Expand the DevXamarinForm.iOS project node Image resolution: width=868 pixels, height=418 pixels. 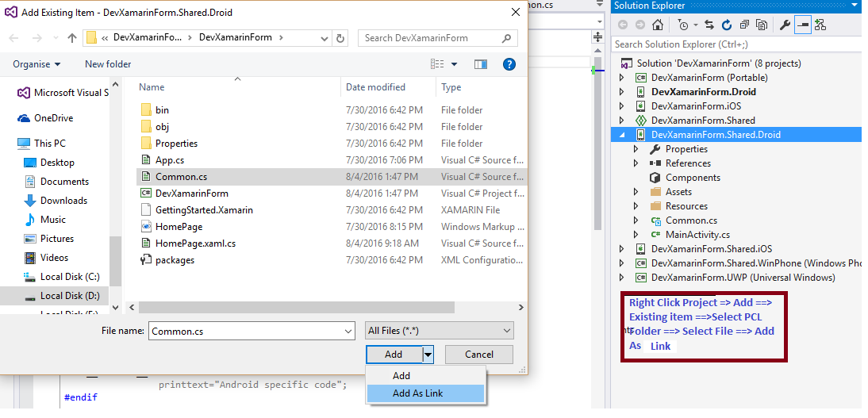pyautogui.click(x=622, y=105)
